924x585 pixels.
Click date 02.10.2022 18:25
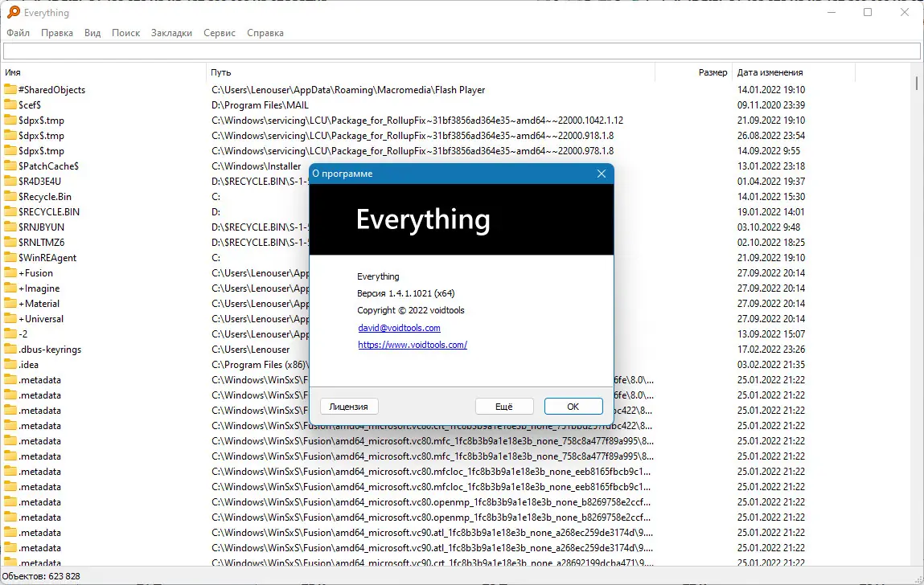770,242
